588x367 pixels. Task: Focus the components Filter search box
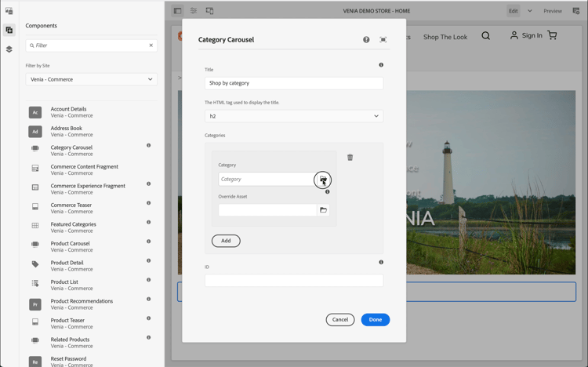91,45
